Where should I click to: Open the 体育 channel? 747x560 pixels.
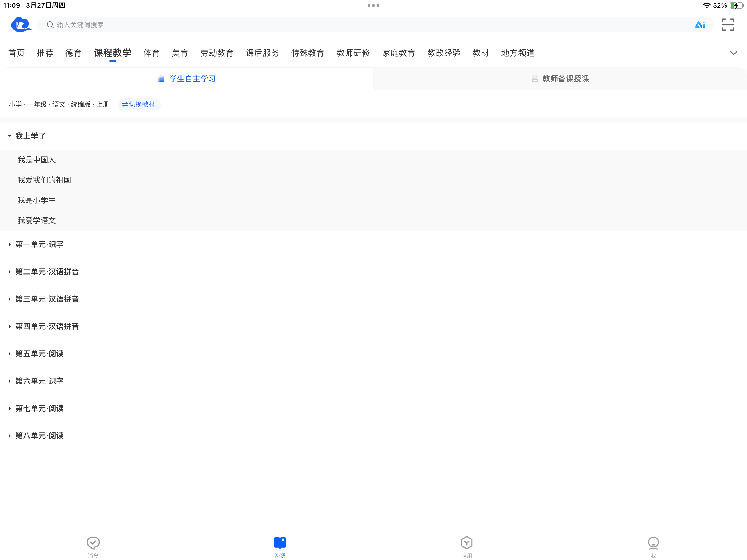(151, 53)
